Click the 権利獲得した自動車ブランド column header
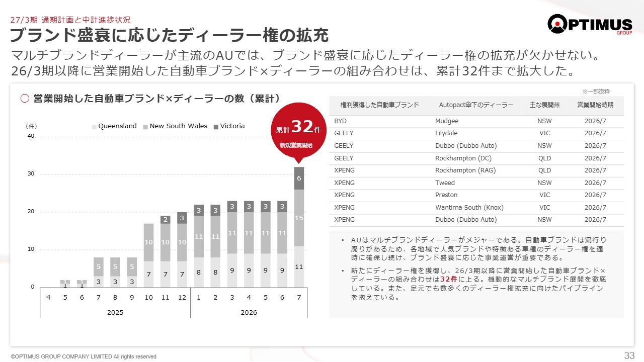Screen dimensions: 644x362 pyautogui.click(x=379, y=105)
